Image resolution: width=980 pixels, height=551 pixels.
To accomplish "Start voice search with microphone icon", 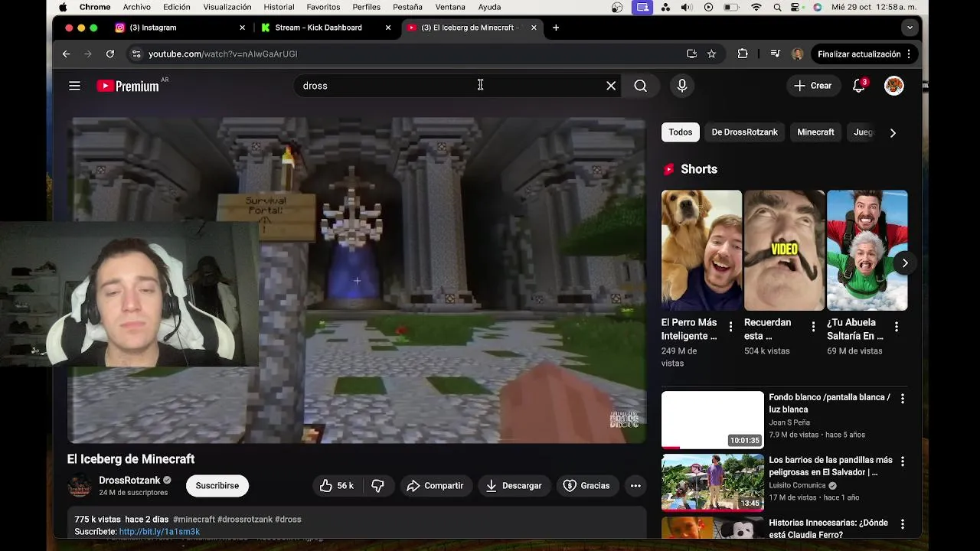I will (x=681, y=86).
